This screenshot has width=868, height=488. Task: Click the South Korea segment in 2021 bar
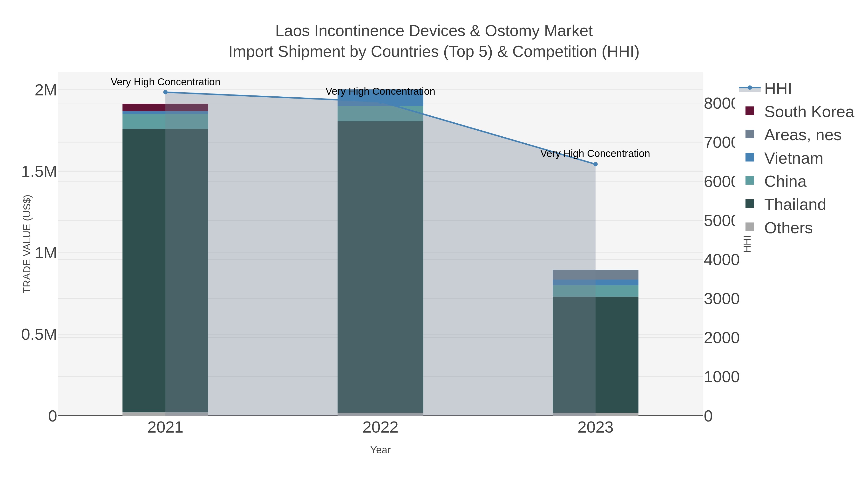tap(165, 107)
